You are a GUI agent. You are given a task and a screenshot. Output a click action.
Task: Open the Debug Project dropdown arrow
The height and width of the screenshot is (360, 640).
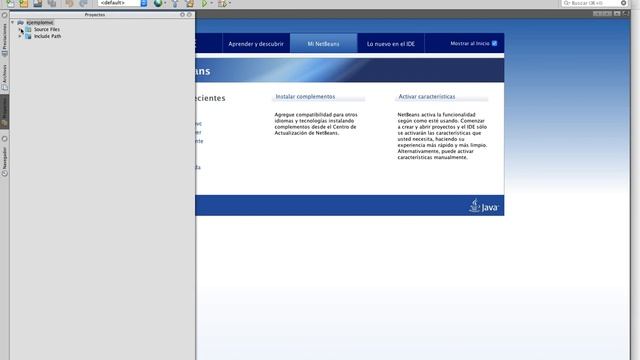pos(230,3)
